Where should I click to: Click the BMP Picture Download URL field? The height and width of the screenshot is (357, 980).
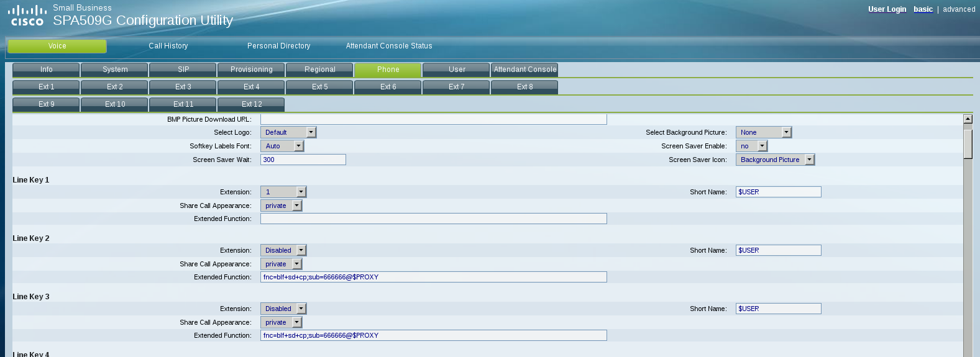coord(433,119)
